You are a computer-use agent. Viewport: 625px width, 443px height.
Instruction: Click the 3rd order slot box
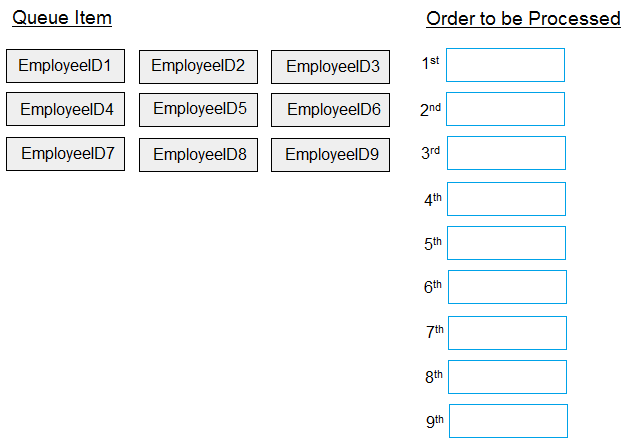(x=506, y=153)
